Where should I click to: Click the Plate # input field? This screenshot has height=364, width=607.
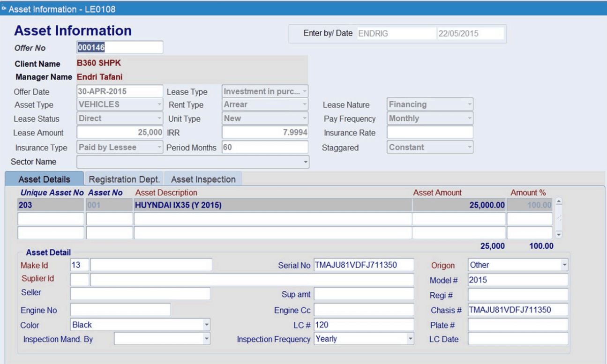tap(517, 325)
